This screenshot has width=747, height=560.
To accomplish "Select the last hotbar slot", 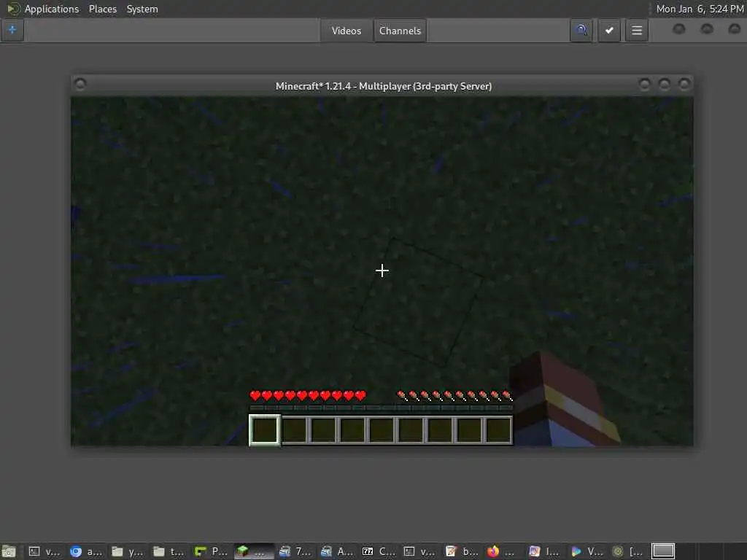I will (x=498, y=430).
